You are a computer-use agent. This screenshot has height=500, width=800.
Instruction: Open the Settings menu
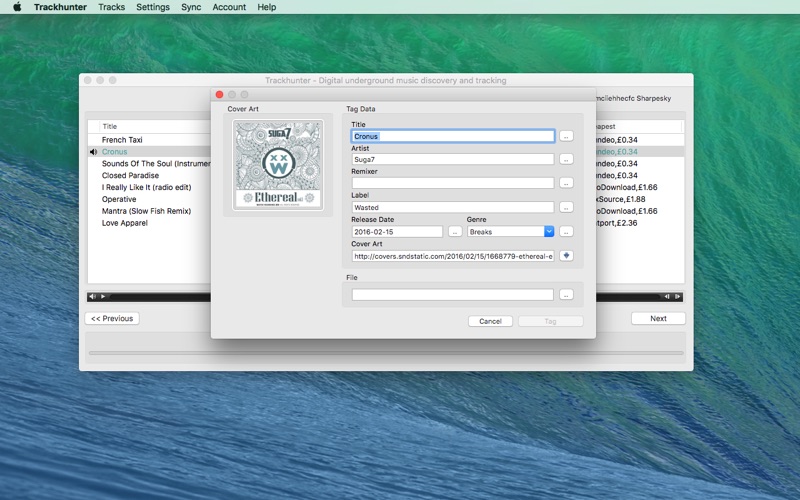point(153,7)
